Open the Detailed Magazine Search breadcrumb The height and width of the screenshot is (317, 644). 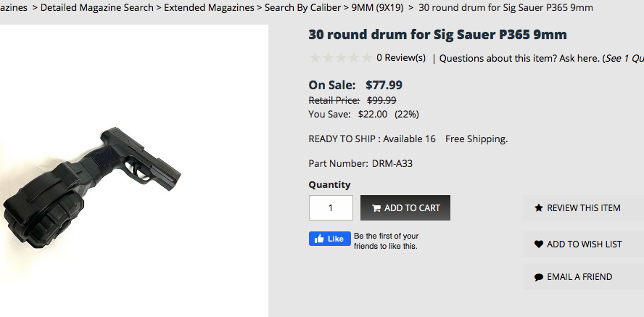point(97,8)
